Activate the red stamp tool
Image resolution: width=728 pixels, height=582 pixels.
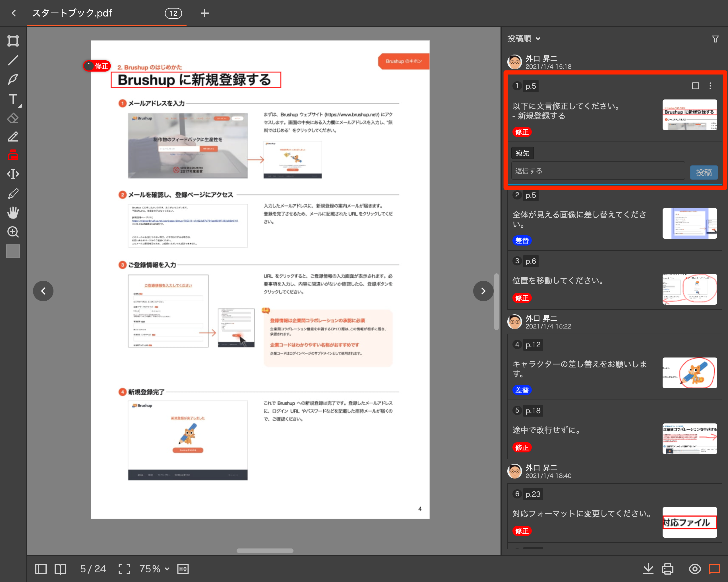13,155
